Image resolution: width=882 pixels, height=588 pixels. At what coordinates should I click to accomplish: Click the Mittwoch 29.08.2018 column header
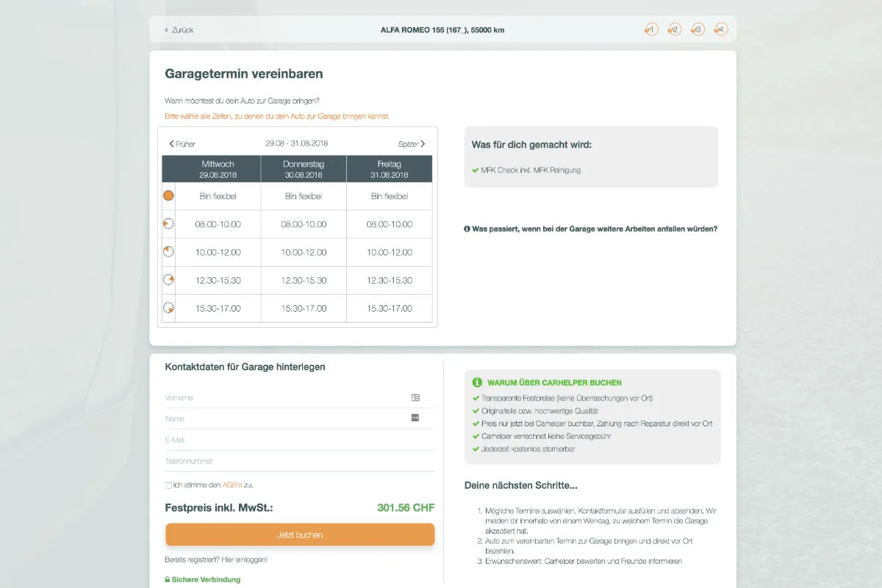(x=218, y=169)
